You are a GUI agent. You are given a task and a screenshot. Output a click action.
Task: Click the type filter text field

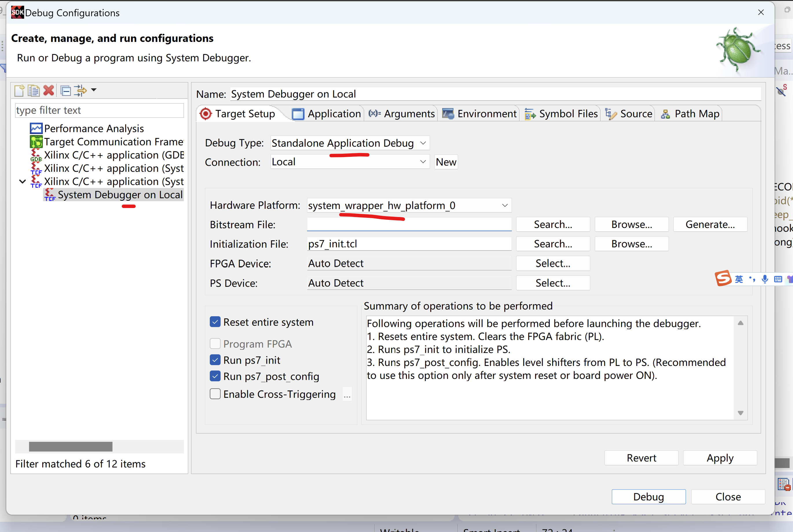click(x=100, y=110)
